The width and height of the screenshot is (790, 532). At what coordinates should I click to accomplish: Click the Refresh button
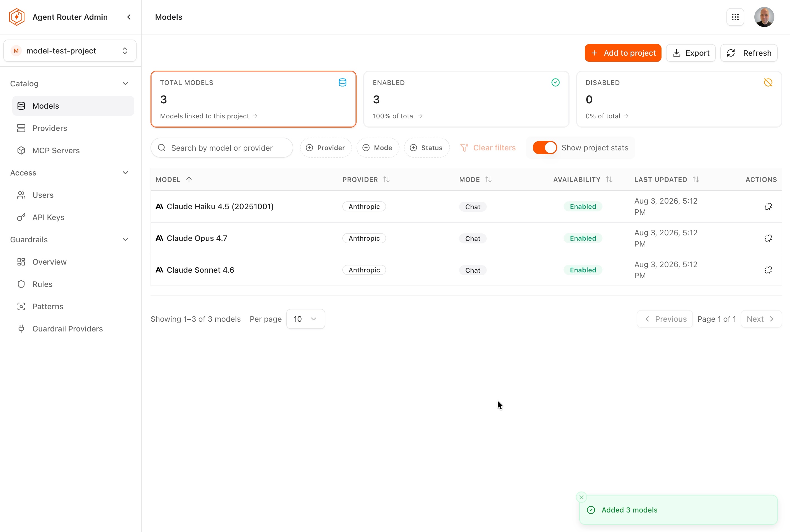tap(749, 53)
